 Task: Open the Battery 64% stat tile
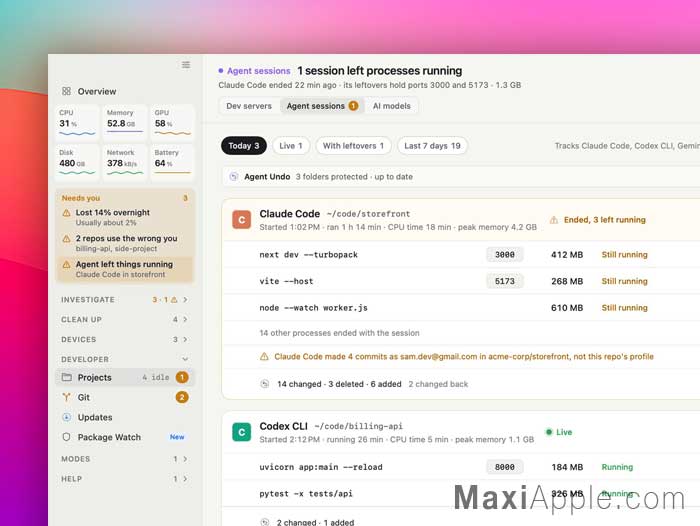coord(172,161)
